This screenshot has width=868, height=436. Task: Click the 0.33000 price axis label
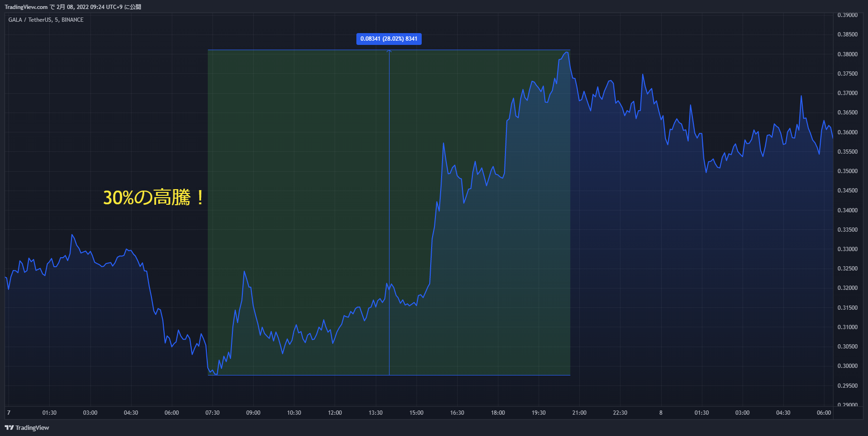[x=848, y=249]
